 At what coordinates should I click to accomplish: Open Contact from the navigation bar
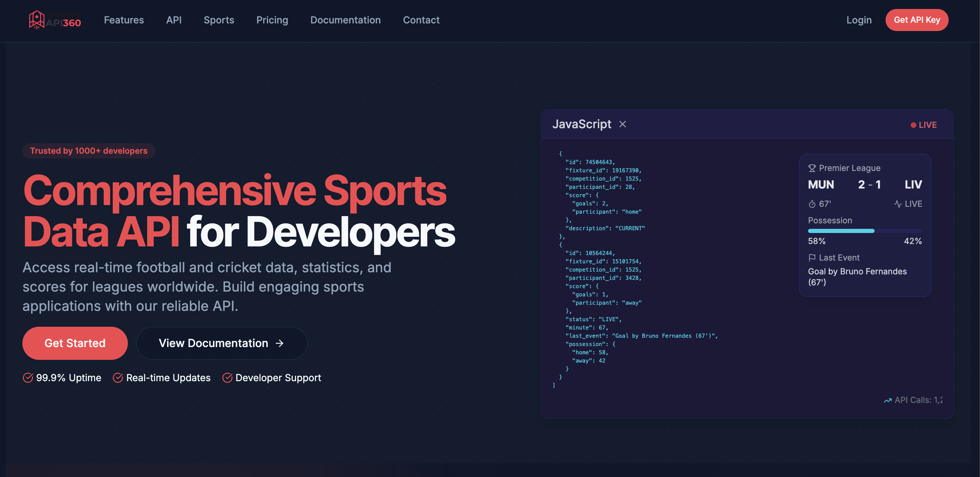[421, 20]
